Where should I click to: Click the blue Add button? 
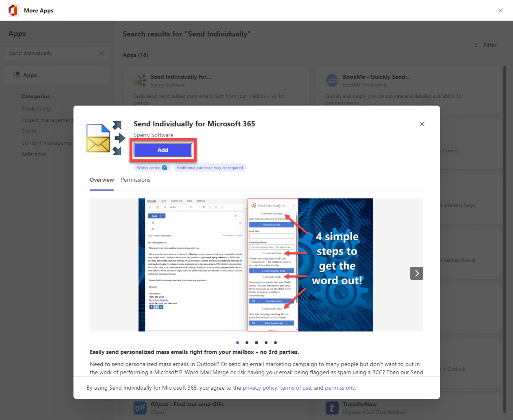(x=162, y=149)
